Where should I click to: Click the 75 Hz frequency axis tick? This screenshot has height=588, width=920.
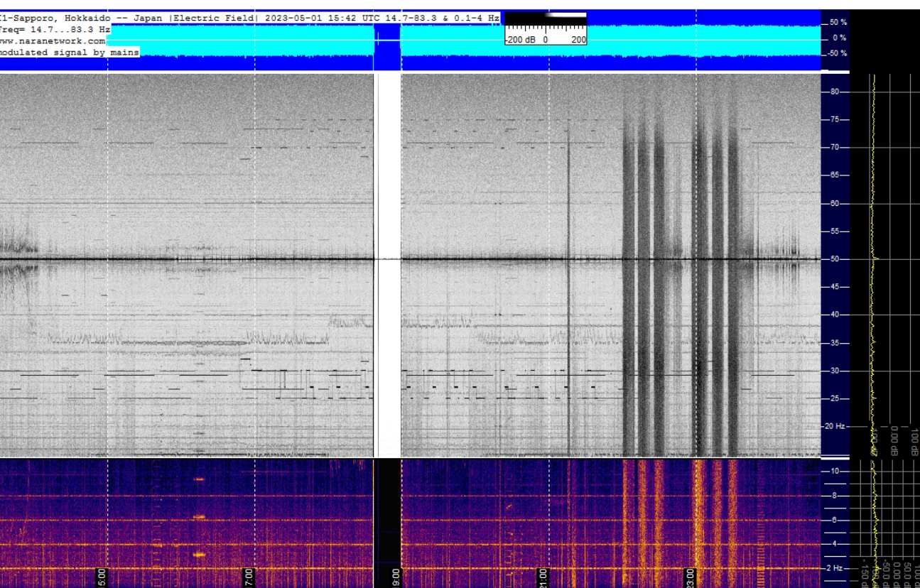tap(835, 120)
